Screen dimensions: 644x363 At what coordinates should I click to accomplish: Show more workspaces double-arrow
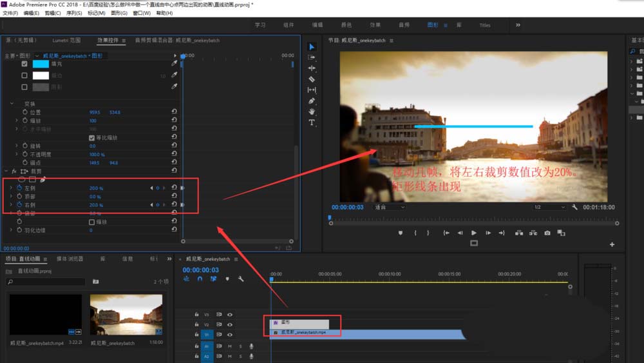pos(518,25)
